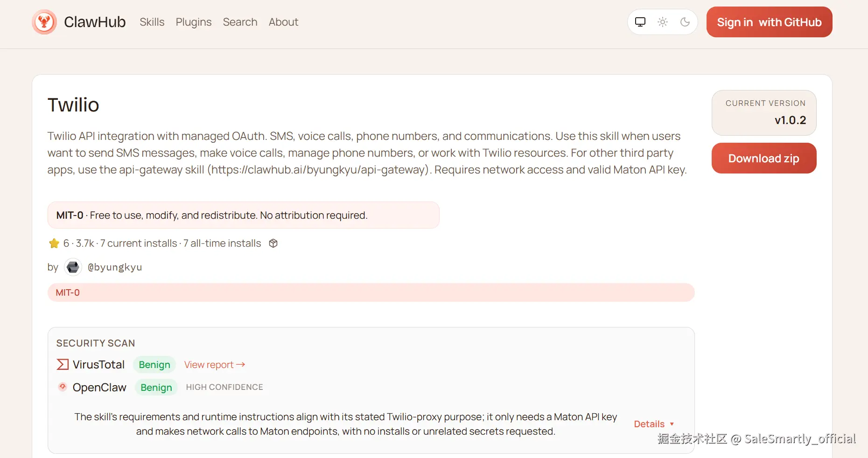The width and height of the screenshot is (868, 458).
Task: Go to the Search page
Action: click(240, 22)
